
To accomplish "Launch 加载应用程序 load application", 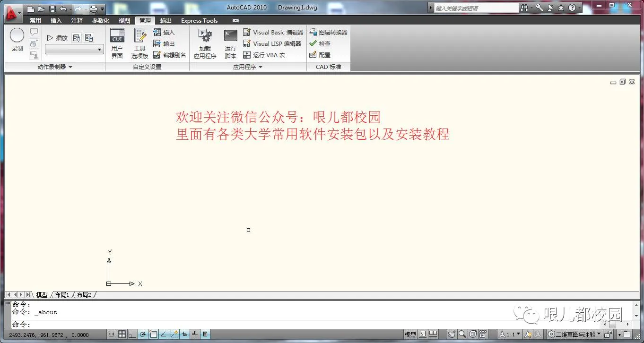I will tap(205, 43).
